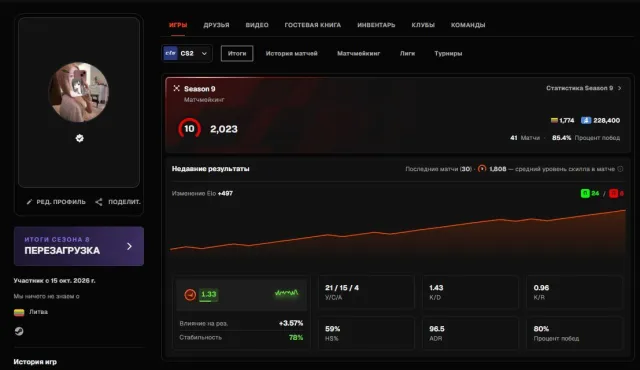The width and height of the screenshot is (640, 370).
Task: Click the orange skill icon before 1,808
Action: [x=482, y=168]
